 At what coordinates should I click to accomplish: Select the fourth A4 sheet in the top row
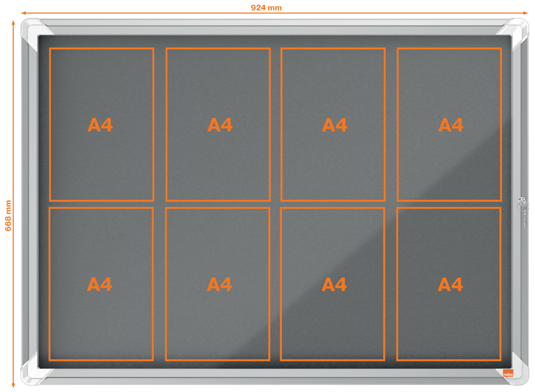pyautogui.click(x=449, y=124)
